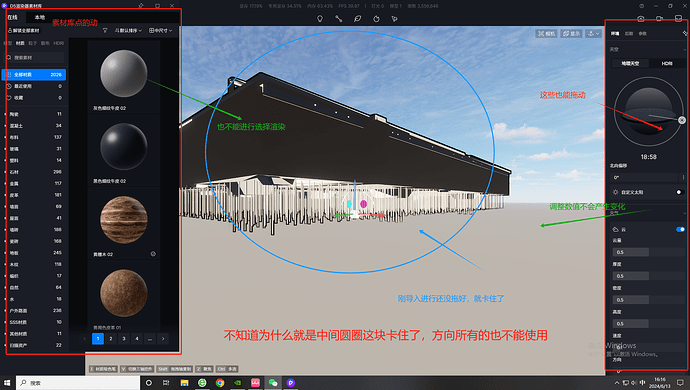Switch to the 本地 local tab
The height and width of the screenshot is (390, 690).
[40, 17]
